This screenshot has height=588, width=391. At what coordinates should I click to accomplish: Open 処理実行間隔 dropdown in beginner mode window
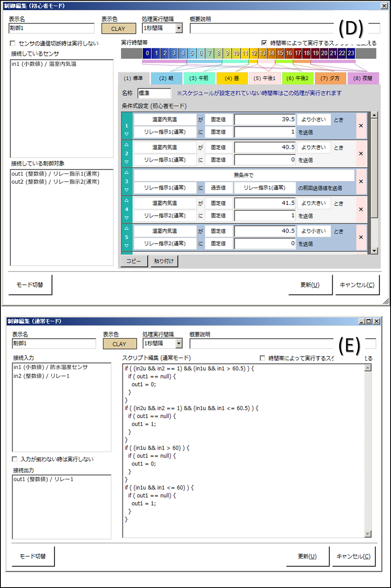pos(179,28)
